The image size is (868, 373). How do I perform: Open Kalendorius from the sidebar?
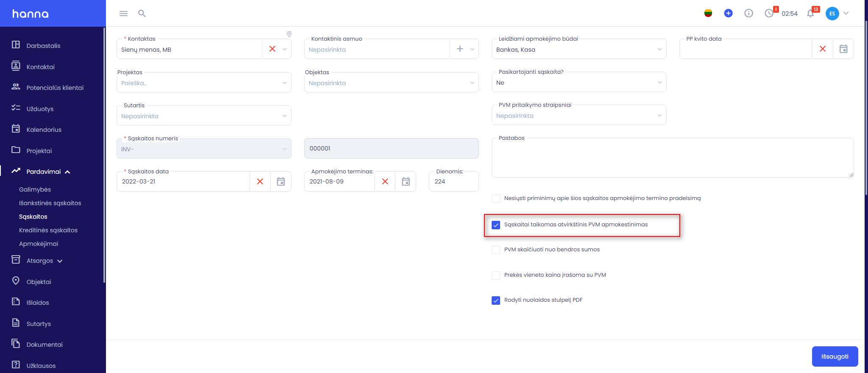click(x=44, y=130)
